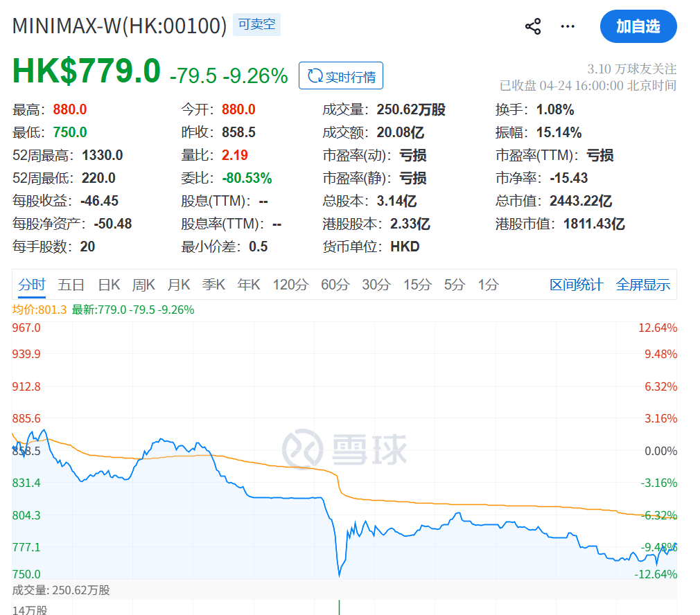Click the 加自选 button
700x615 pixels.
pos(638,27)
